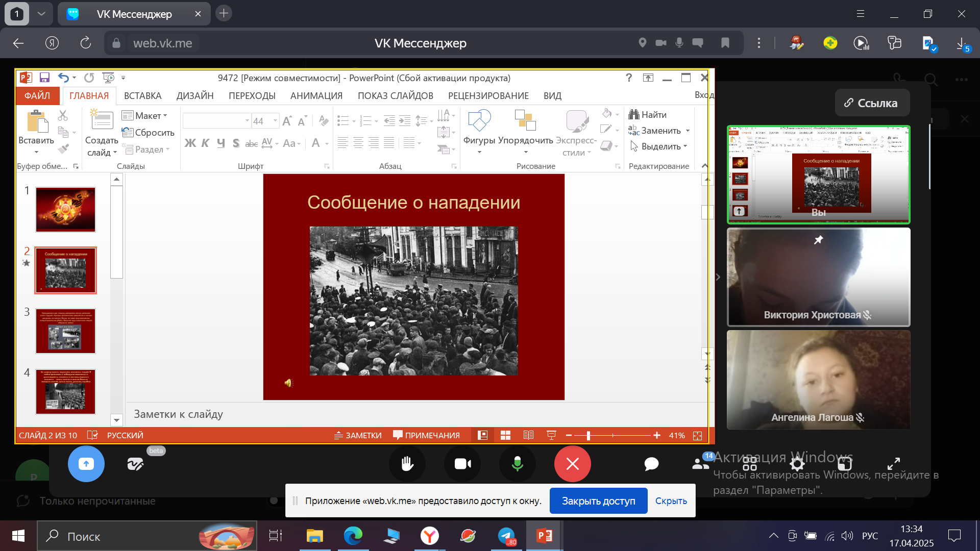The image size is (980, 551).
Task: Open the Фигуры shapes gallery
Action: [479, 133]
